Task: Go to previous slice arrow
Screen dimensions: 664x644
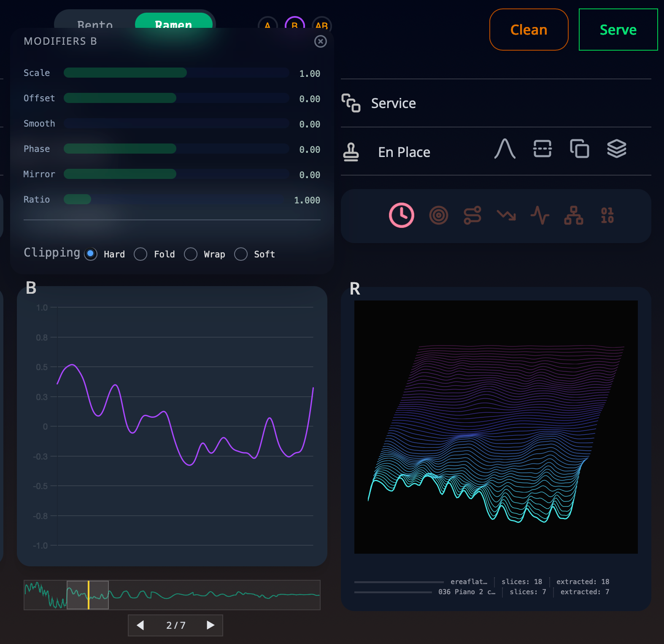Action: pos(140,625)
